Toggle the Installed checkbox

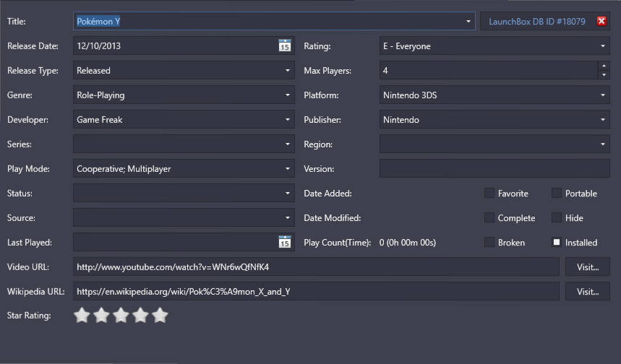coord(557,242)
